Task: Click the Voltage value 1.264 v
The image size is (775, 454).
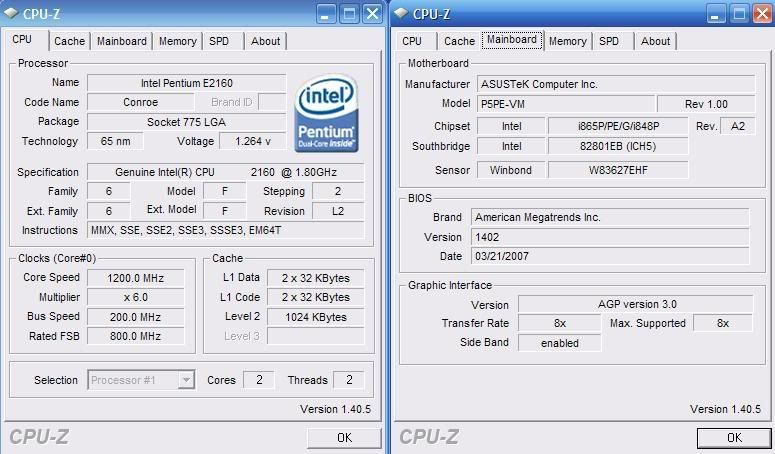Action: 253,141
